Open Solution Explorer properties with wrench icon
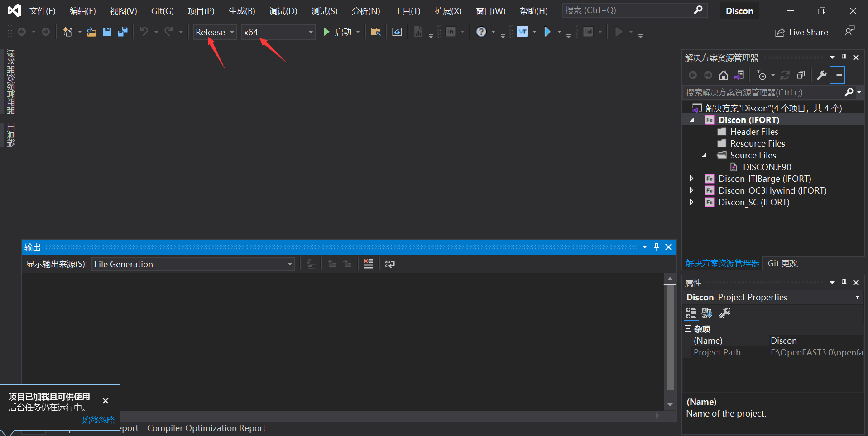This screenshot has height=436, width=868. click(821, 75)
